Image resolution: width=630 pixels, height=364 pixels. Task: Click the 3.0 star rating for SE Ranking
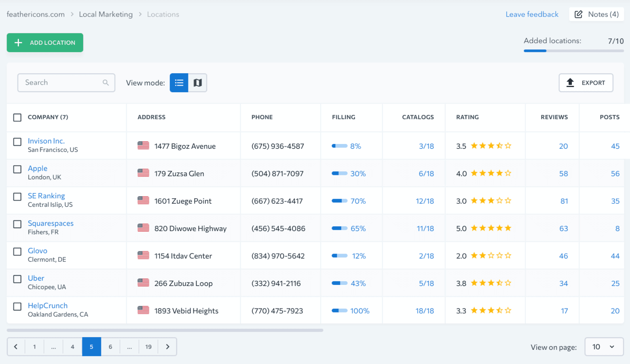click(x=491, y=201)
